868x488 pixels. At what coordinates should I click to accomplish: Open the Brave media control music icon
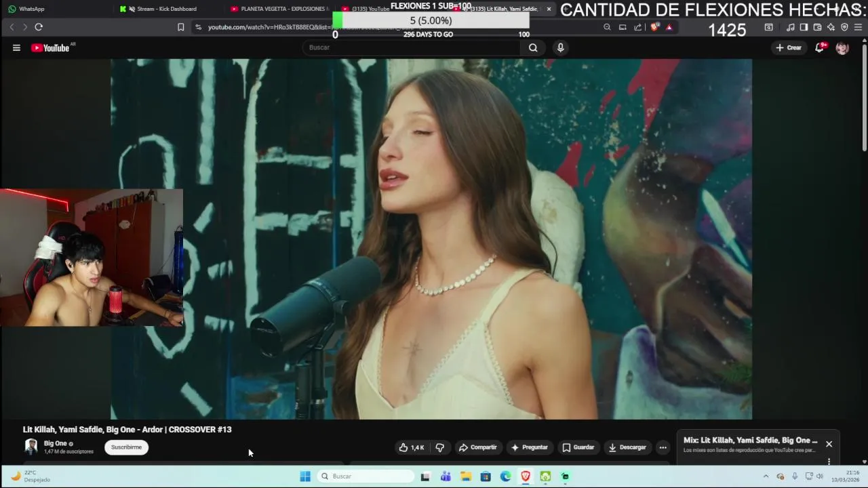[791, 27]
